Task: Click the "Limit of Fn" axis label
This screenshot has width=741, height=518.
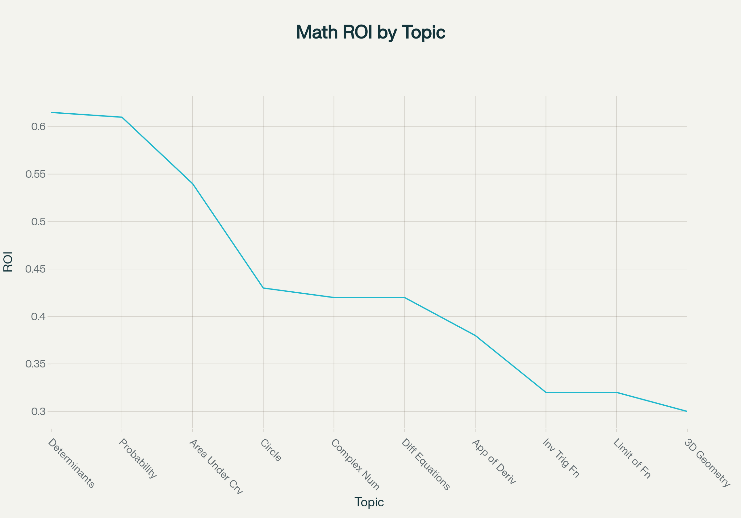Action: (x=633, y=458)
